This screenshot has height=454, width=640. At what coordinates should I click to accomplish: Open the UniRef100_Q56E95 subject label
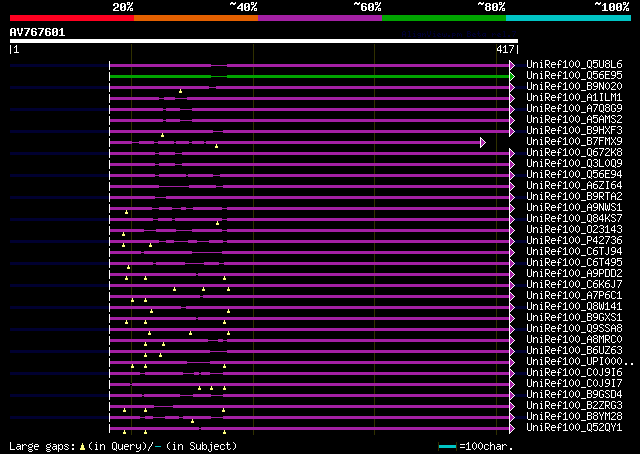click(574, 76)
